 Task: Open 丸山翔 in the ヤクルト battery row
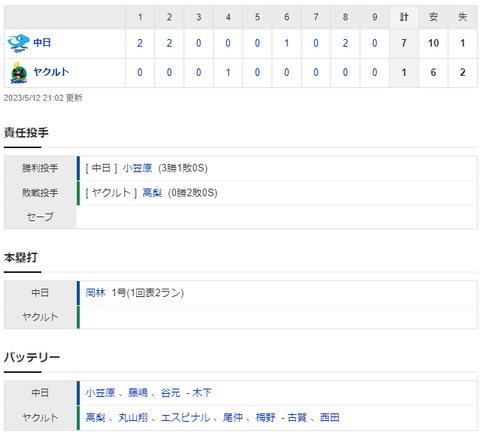(x=133, y=417)
